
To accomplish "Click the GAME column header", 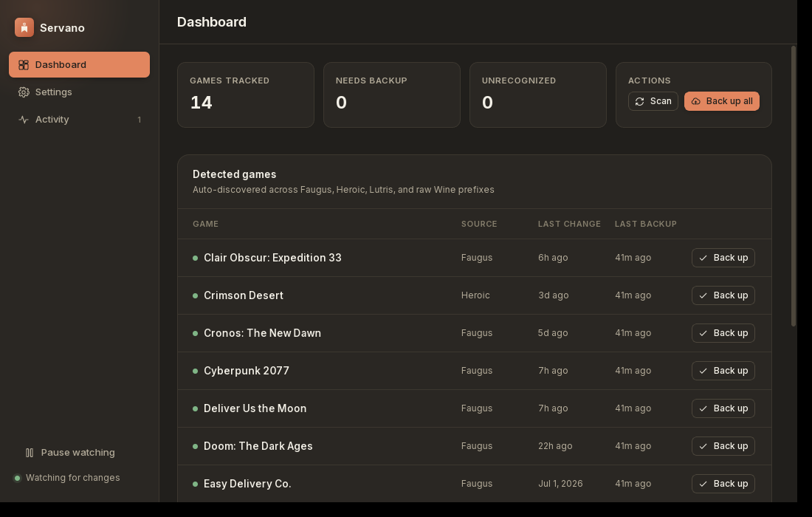I will pyautogui.click(x=206, y=224).
